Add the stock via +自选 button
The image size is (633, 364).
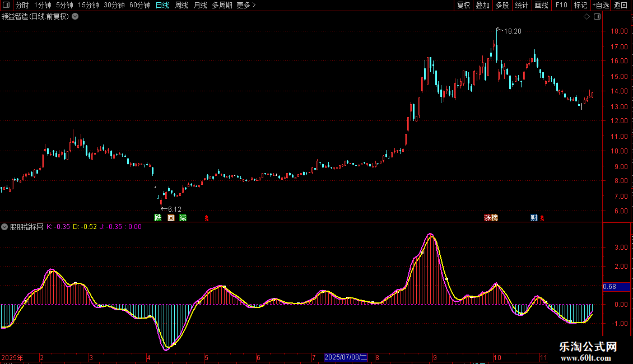coord(600,6)
